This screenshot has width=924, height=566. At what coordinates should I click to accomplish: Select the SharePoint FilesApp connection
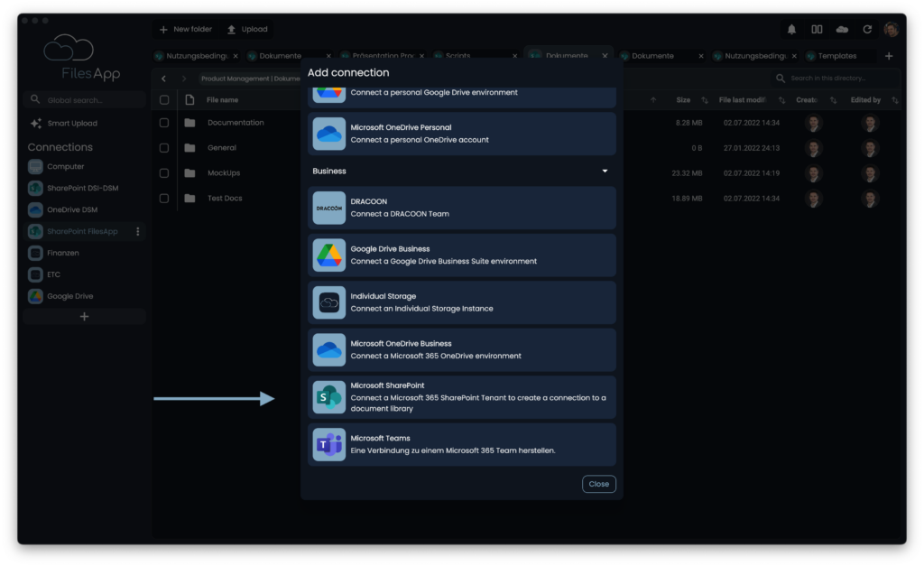[x=85, y=232]
